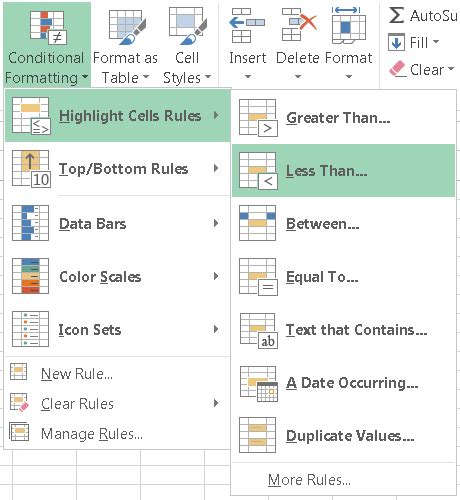Click the AutoSum sigma icon
The image size is (460, 500).
(x=396, y=15)
